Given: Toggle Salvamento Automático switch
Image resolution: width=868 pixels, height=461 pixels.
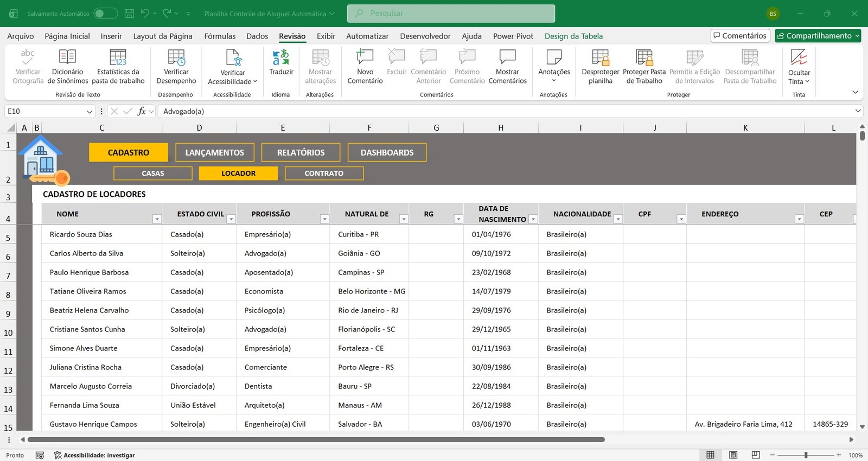Looking at the screenshot, I should tap(105, 13).
